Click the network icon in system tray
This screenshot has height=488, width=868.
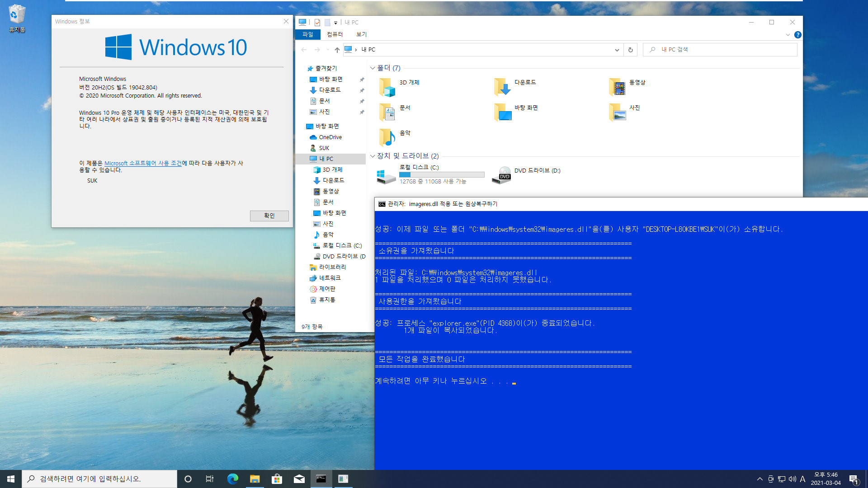click(x=781, y=479)
